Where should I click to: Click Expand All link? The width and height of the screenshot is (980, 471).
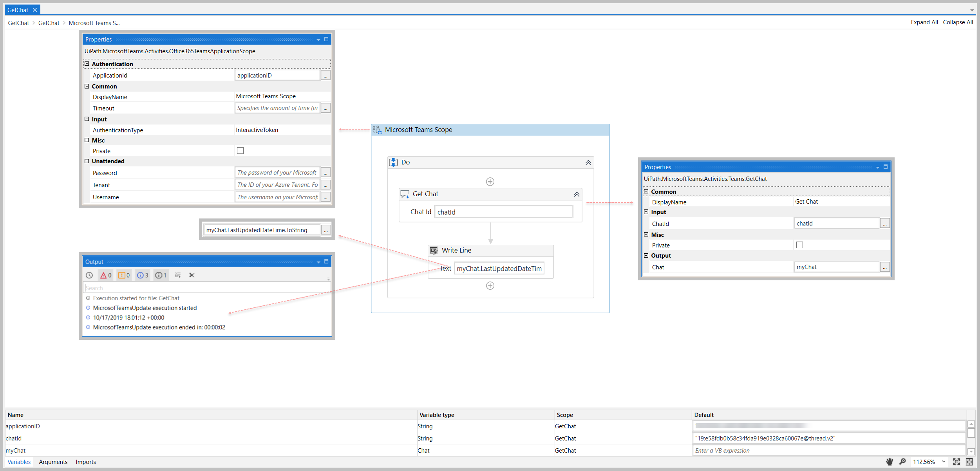point(924,22)
